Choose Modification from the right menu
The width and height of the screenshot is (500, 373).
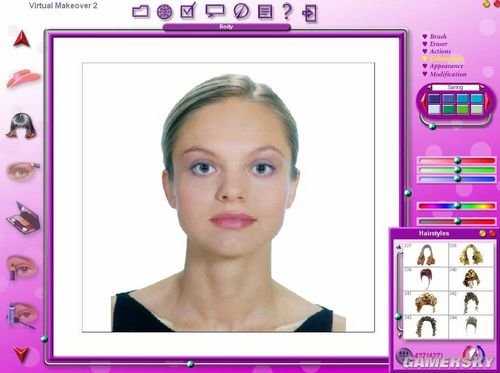(448, 74)
